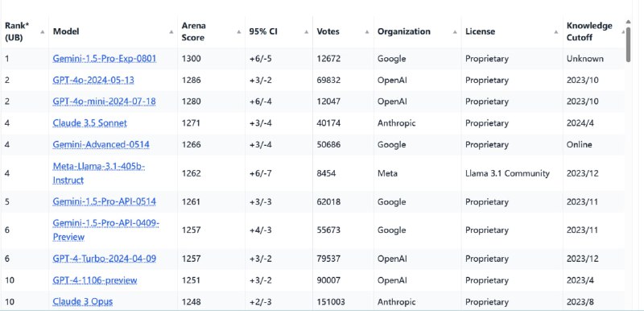Open GPT-4-Turbo-2024-04-09 link
This screenshot has width=644, height=311.
(x=104, y=259)
